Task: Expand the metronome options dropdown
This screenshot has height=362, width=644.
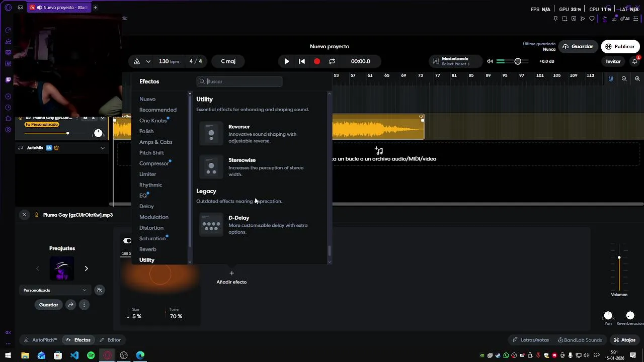Action: (x=148, y=61)
